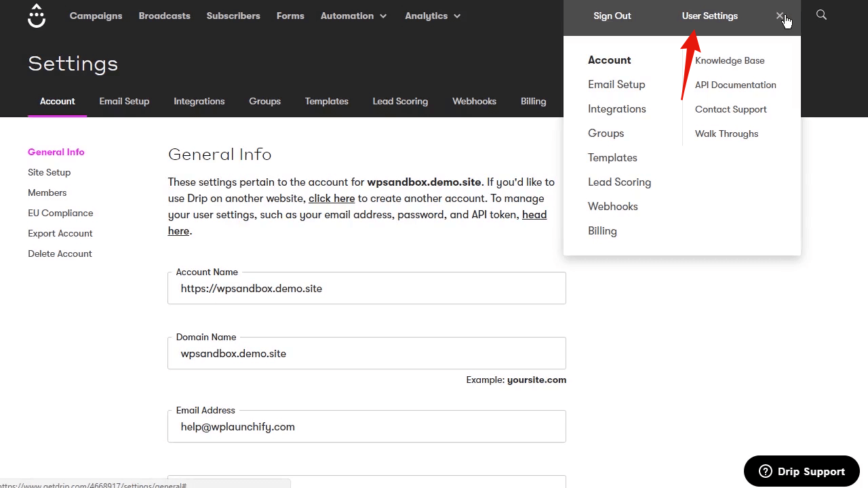Click the Email Address input field

click(x=366, y=426)
